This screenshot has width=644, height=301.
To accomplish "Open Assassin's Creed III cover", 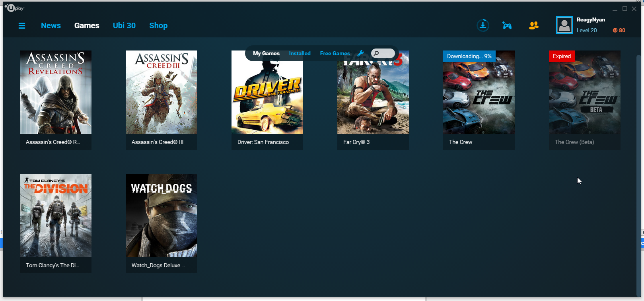I will (x=161, y=92).
